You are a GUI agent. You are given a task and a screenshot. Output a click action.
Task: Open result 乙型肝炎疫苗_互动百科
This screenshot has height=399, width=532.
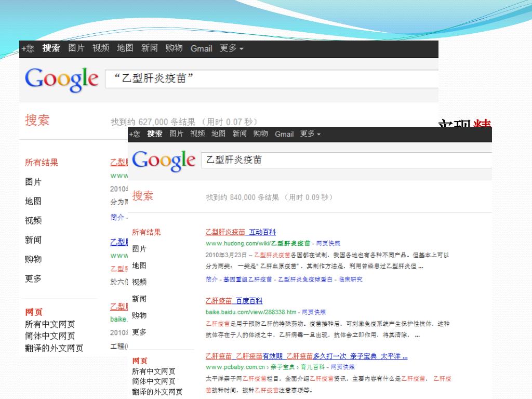(241, 232)
